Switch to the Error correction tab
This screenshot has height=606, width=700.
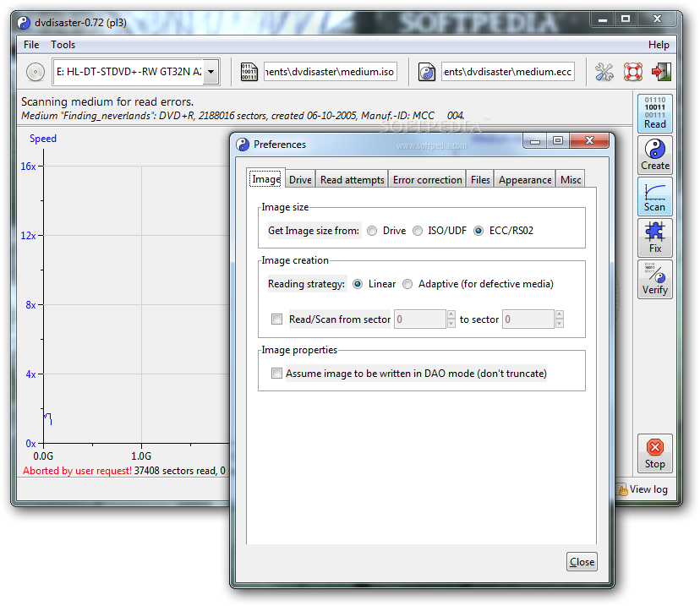click(x=427, y=180)
